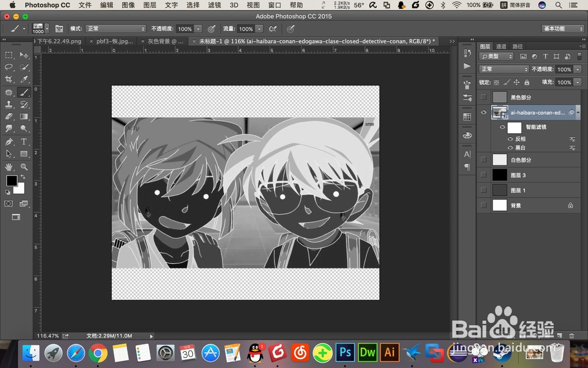Open the History panel icon
Image resolution: width=588 pixels, height=368 pixels.
[467, 53]
